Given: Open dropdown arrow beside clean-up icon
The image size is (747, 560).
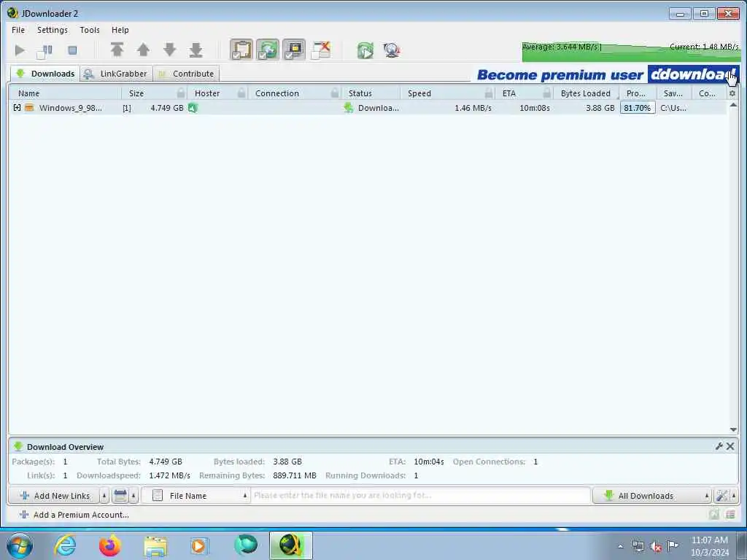Looking at the screenshot, I should 134,496.
